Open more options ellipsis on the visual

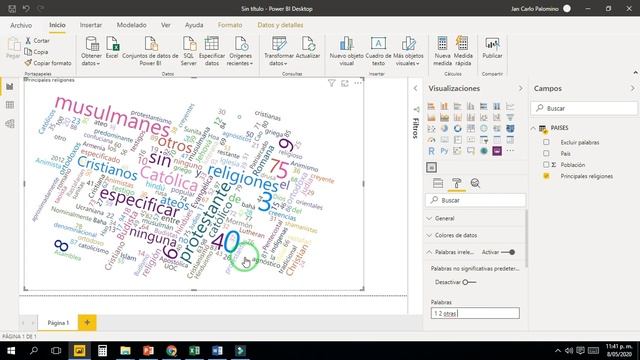tap(358, 83)
